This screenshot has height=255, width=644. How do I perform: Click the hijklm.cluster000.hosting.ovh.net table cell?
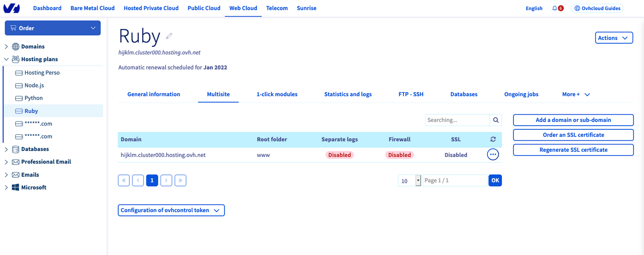[x=163, y=155]
